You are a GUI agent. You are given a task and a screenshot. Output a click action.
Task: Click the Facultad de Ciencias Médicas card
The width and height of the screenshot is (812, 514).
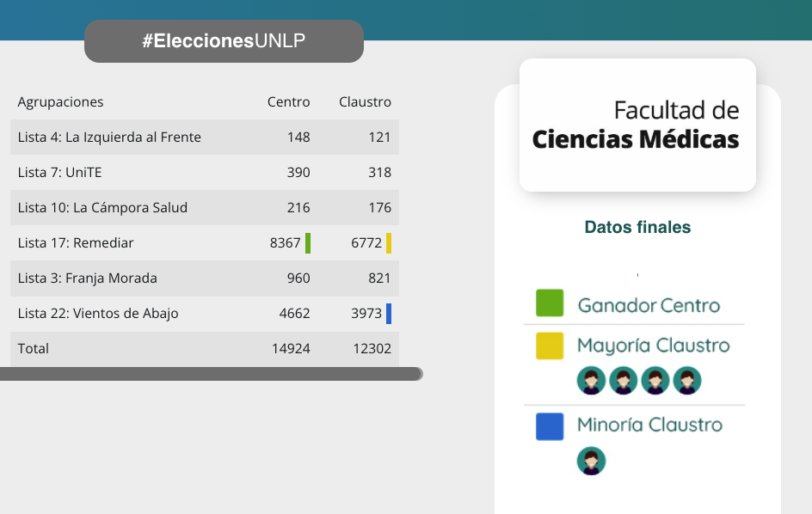coord(637,125)
